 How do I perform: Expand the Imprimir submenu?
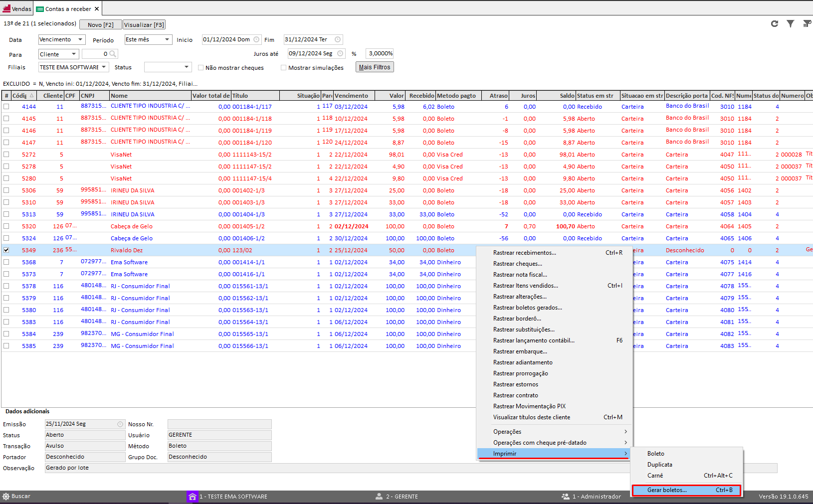pos(555,454)
